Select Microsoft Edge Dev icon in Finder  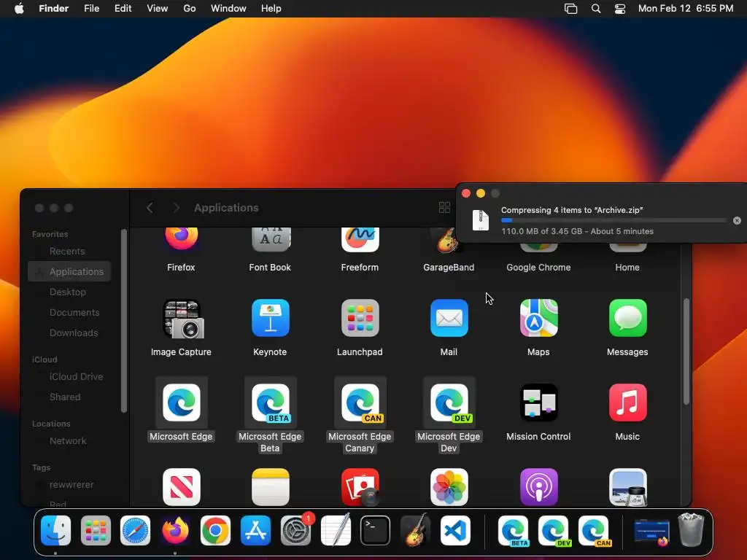(x=449, y=402)
